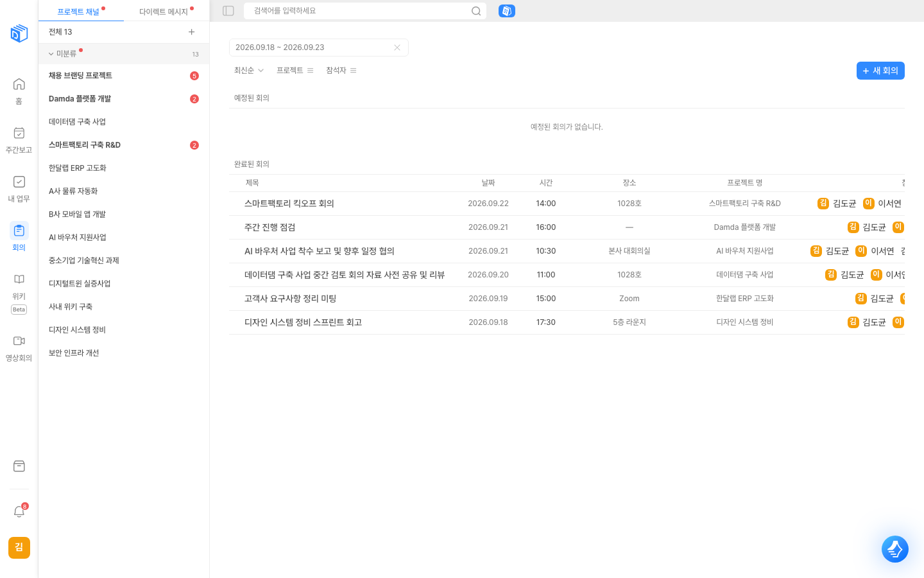Open the 스마트팩토리 구축 R&D channel

point(124,145)
